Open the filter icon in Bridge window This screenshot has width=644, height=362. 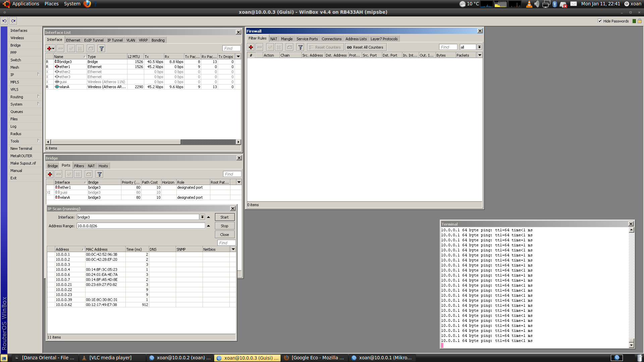coord(99,174)
